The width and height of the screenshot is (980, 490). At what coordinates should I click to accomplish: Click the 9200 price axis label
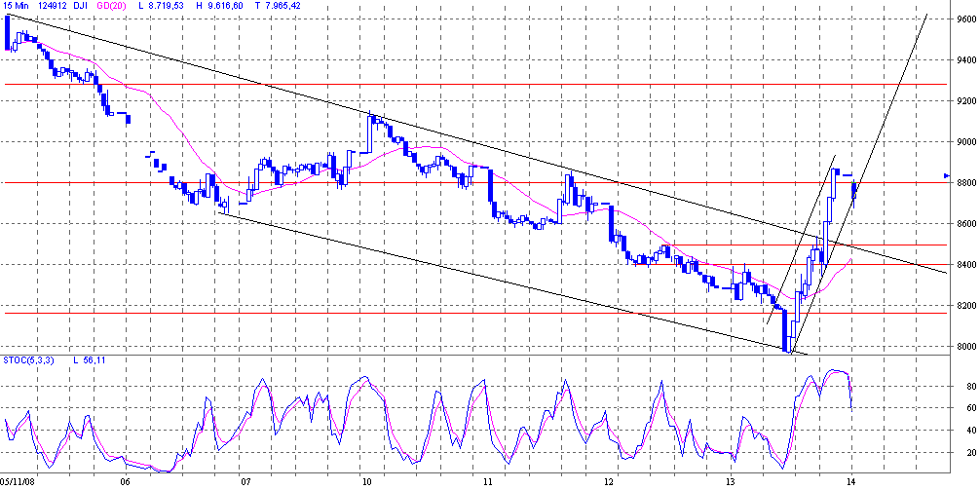pos(965,100)
